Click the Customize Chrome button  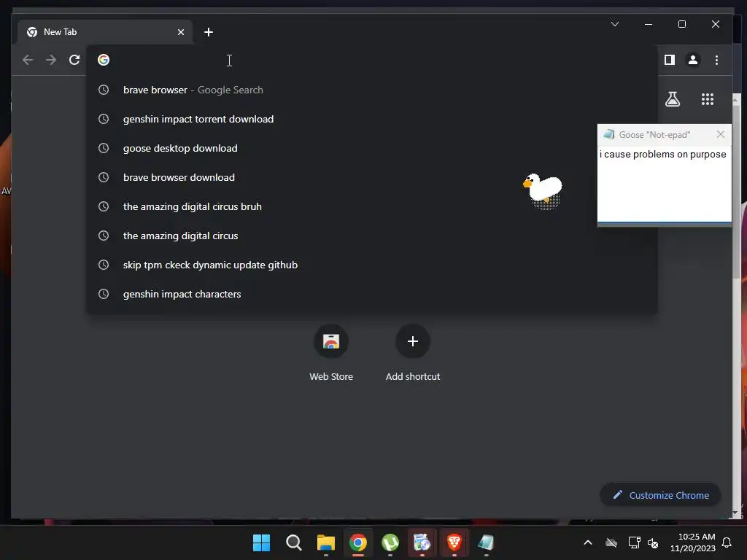tap(660, 495)
